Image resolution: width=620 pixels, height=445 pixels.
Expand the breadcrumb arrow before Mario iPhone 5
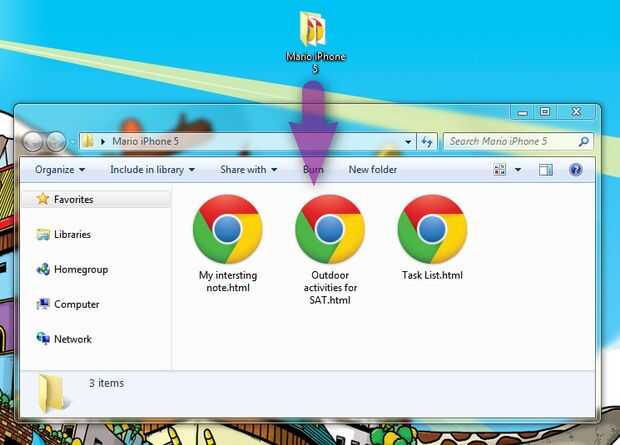(x=103, y=141)
